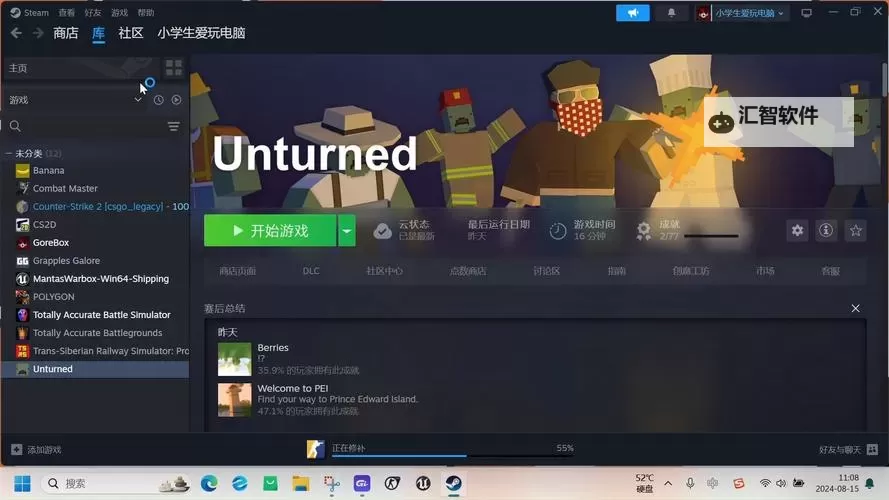Select MantasWarbox-Win64-Shipping in the list
Screen dimensions: 889x500
pos(101,278)
